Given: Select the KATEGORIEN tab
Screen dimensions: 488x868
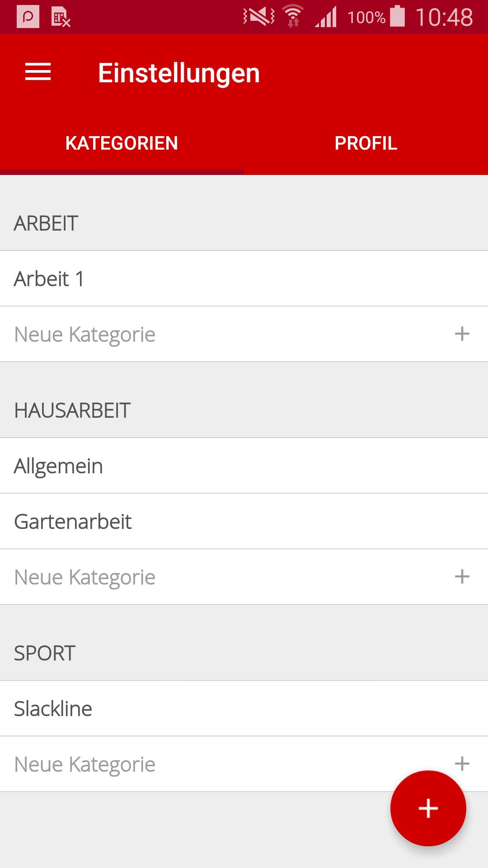Looking at the screenshot, I should tap(122, 143).
